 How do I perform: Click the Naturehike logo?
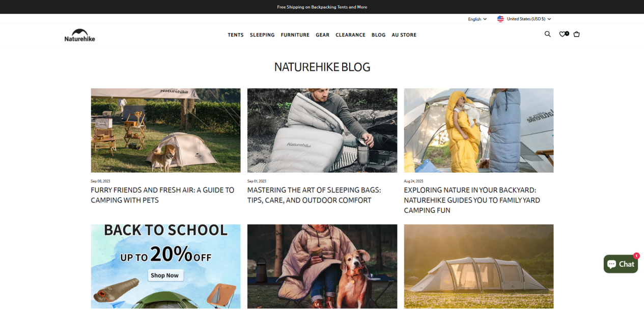(x=80, y=35)
